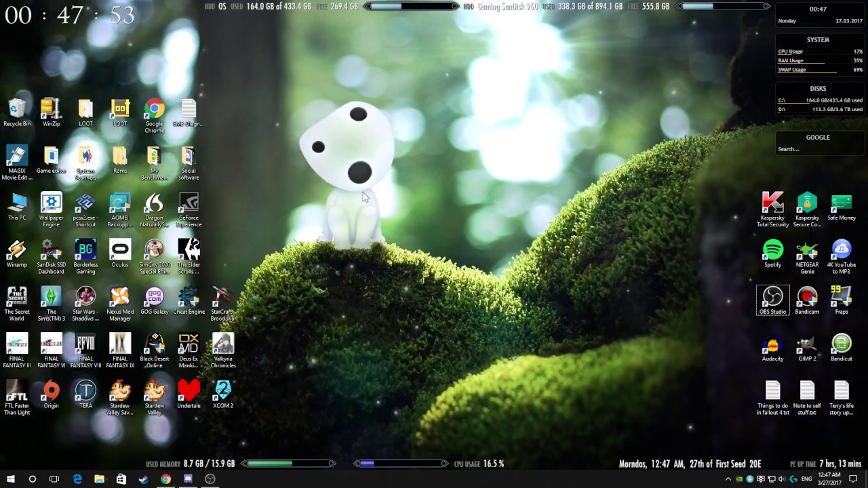Launch Borderless Gaming
This screenshot has width=868, height=488.
[x=85, y=257]
